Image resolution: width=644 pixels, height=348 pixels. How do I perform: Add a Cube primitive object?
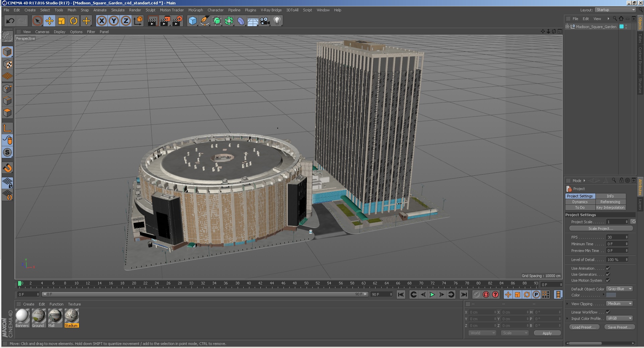coord(192,21)
